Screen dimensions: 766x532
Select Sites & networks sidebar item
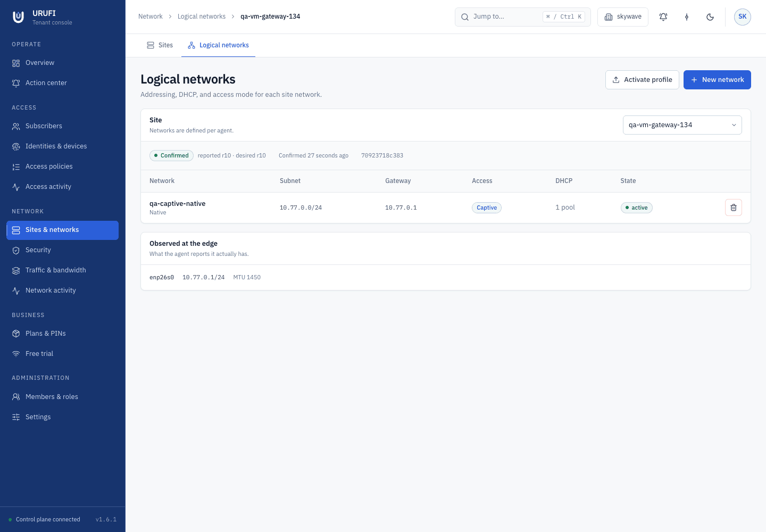[62, 230]
